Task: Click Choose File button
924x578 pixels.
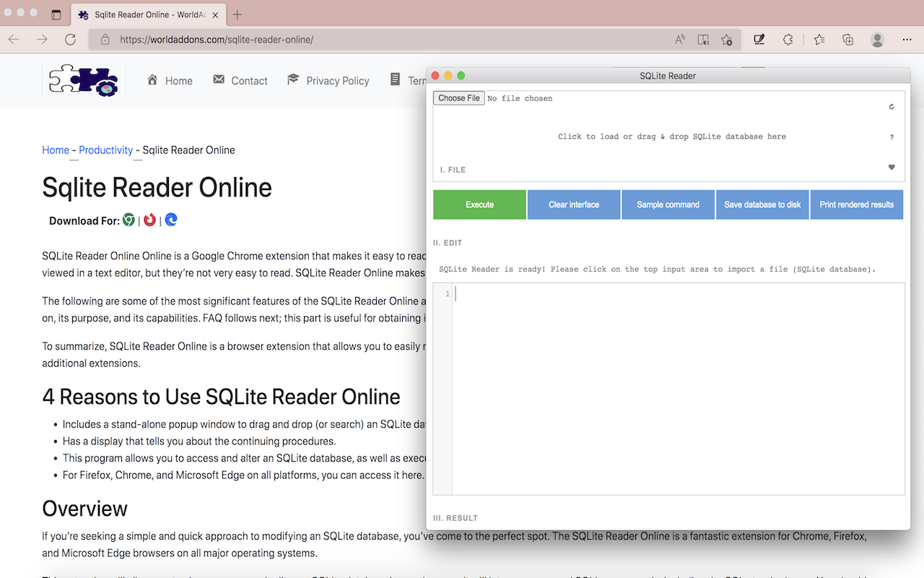Action: [x=459, y=98]
